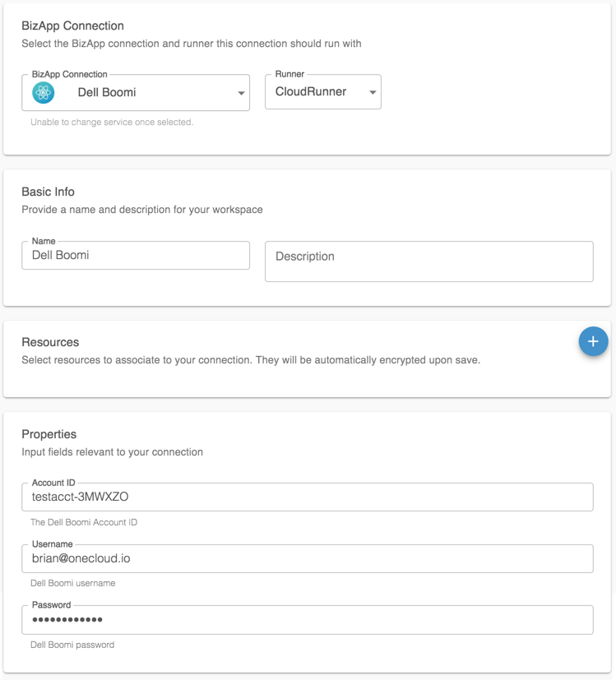Click the Properties section heading
Screen dimensions: 616x680
tap(49, 434)
